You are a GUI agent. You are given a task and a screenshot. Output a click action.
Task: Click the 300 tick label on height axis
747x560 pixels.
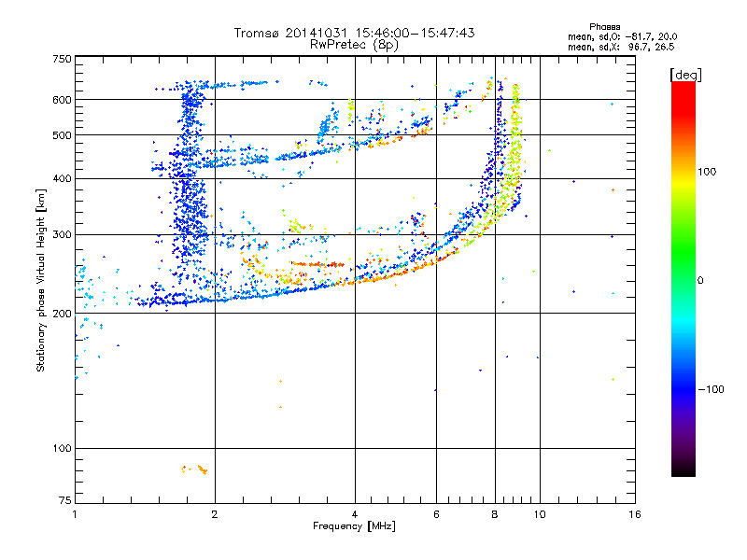(62, 234)
